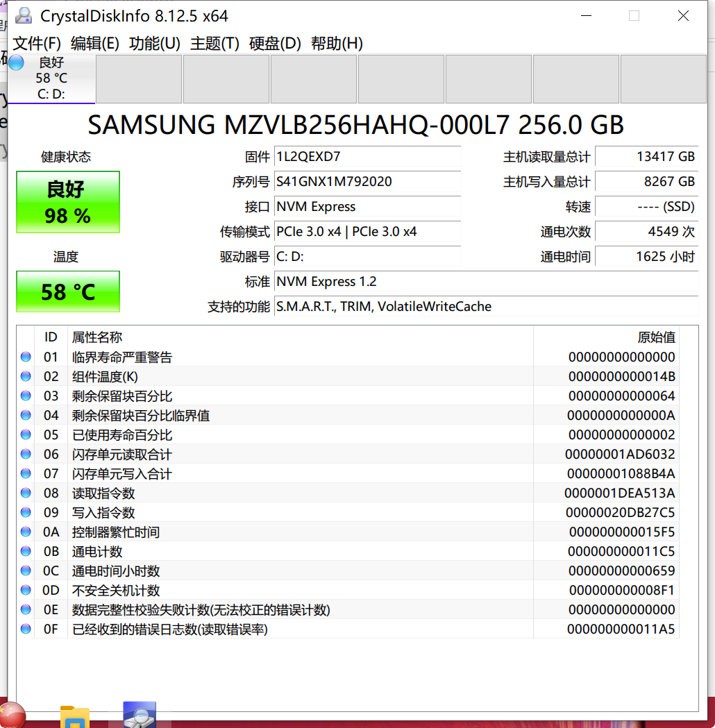Click status orb for attribute 01 临界寿命严重警告

click(26, 357)
